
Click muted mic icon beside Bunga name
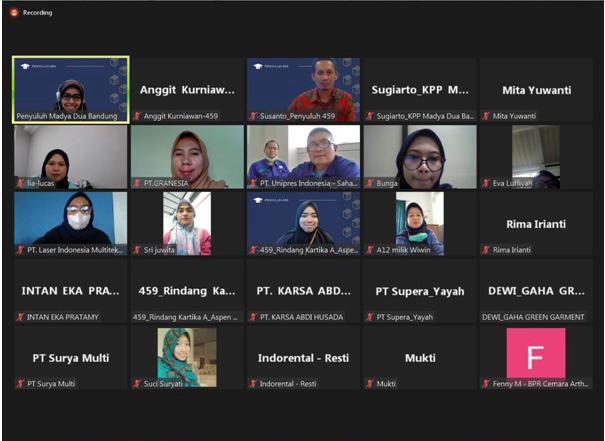pos(370,183)
